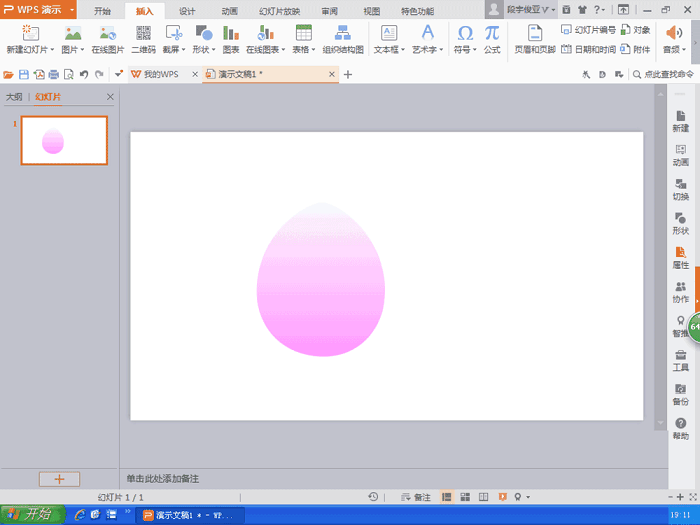Click the Windows Start (开始) button
This screenshot has width=700, height=525.
tap(33, 514)
